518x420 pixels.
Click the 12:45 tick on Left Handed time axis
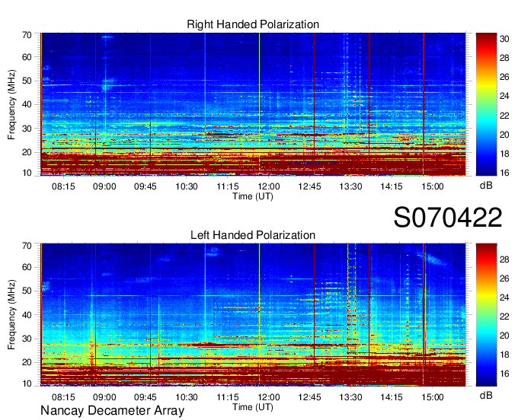(309, 397)
